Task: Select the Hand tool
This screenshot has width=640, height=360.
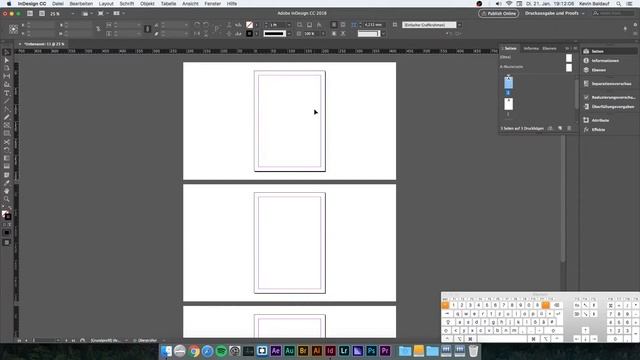Action: tap(7, 191)
